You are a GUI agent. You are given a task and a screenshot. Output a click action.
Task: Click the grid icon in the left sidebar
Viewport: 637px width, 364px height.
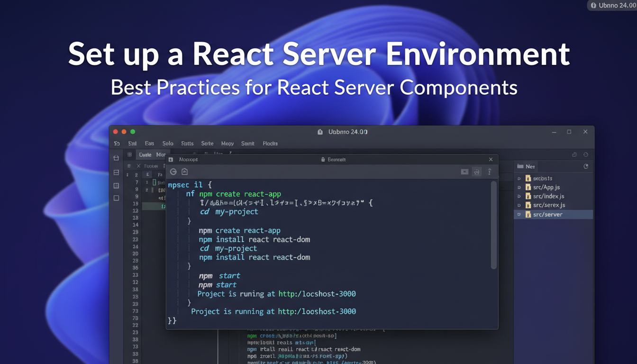(x=116, y=186)
